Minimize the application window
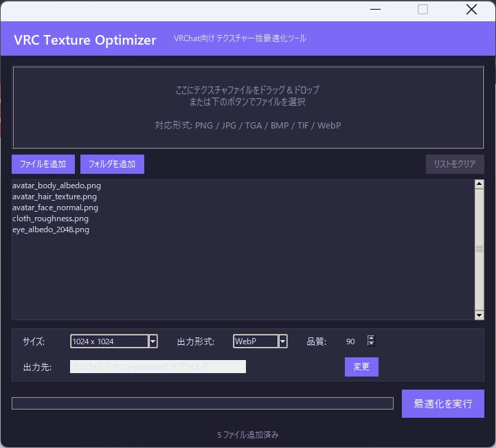 tap(375, 10)
